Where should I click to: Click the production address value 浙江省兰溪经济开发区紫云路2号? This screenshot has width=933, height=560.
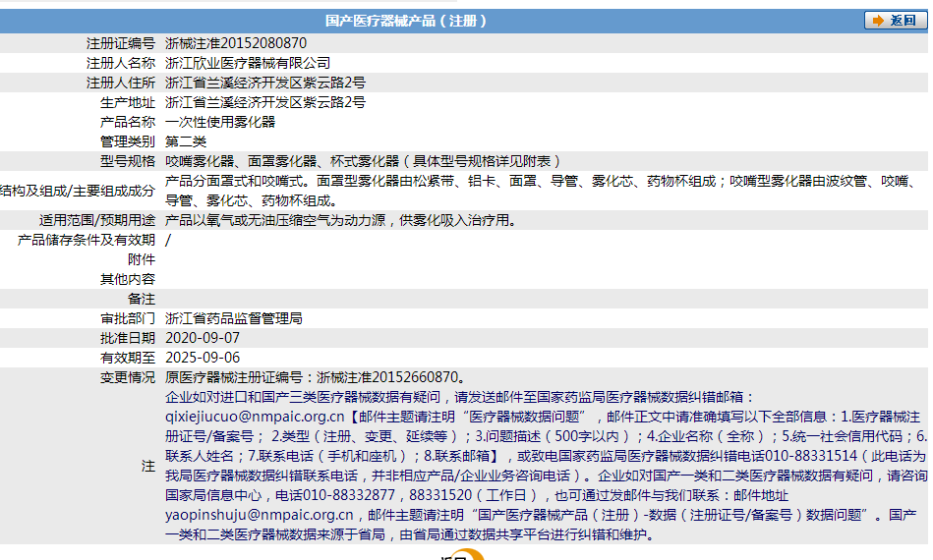click(265, 102)
